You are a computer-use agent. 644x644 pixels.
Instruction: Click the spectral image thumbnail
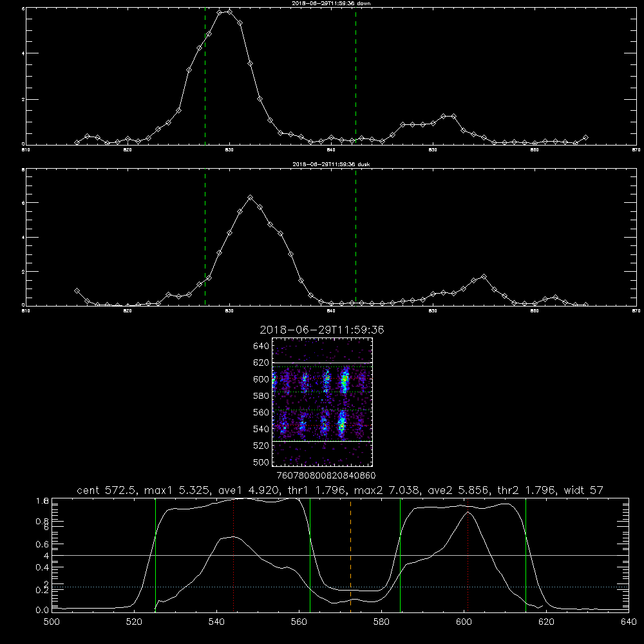point(322,402)
